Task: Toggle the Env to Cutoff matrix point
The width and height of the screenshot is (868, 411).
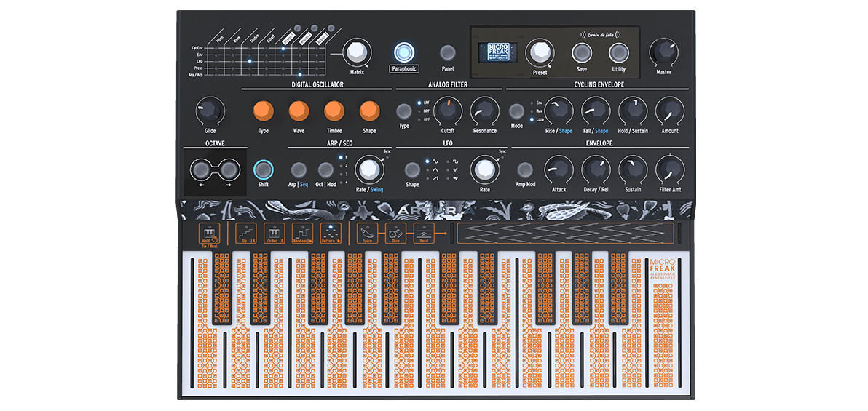Action: (x=267, y=55)
